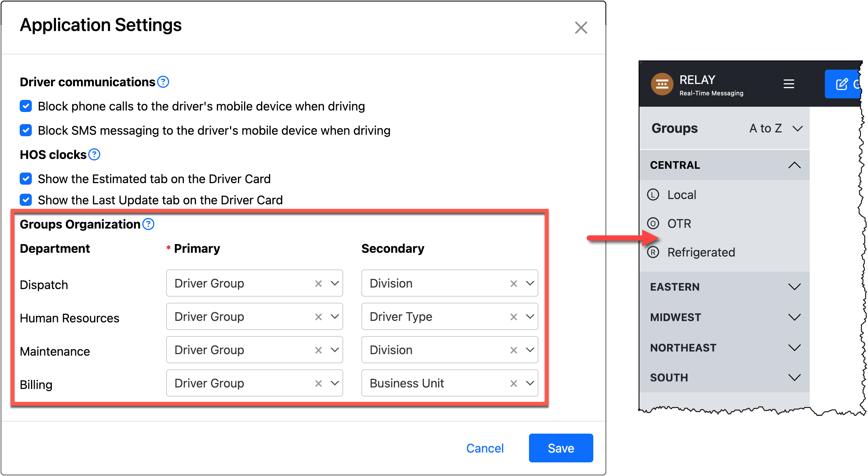The width and height of the screenshot is (868, 476).
Task: Select the MIDWEST group in the sidebar
Action: click(675, 317)
